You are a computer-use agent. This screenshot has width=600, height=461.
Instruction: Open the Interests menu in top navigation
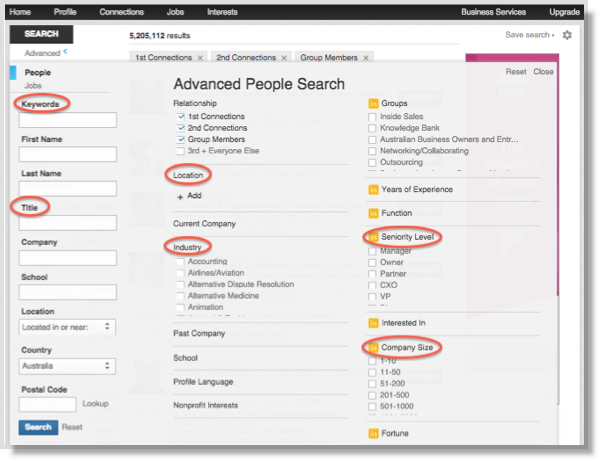tap(222, 12)
